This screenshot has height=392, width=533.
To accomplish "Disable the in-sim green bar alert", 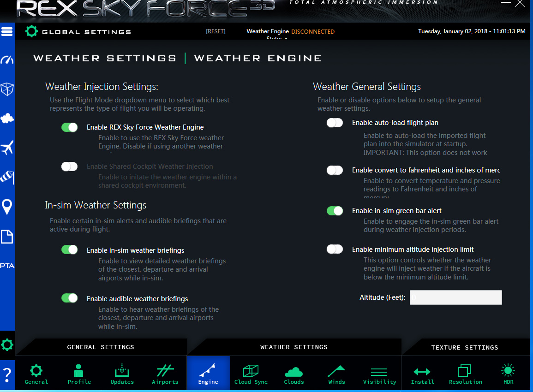I will coord(335,211).
